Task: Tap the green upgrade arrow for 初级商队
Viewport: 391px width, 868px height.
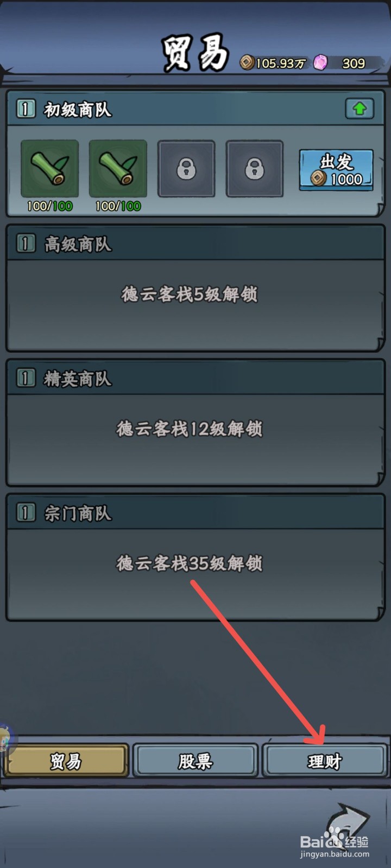Action: click(x=360, y=109)
